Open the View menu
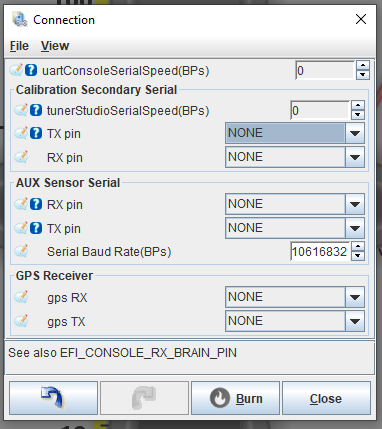The width and height of the screenshot is (382, 429). [55, 46]
